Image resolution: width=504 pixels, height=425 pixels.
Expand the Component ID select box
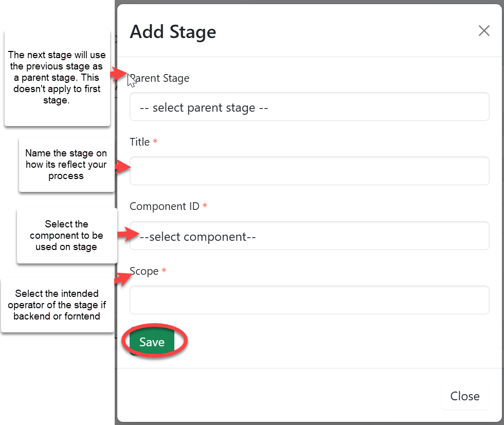point(309,236)
